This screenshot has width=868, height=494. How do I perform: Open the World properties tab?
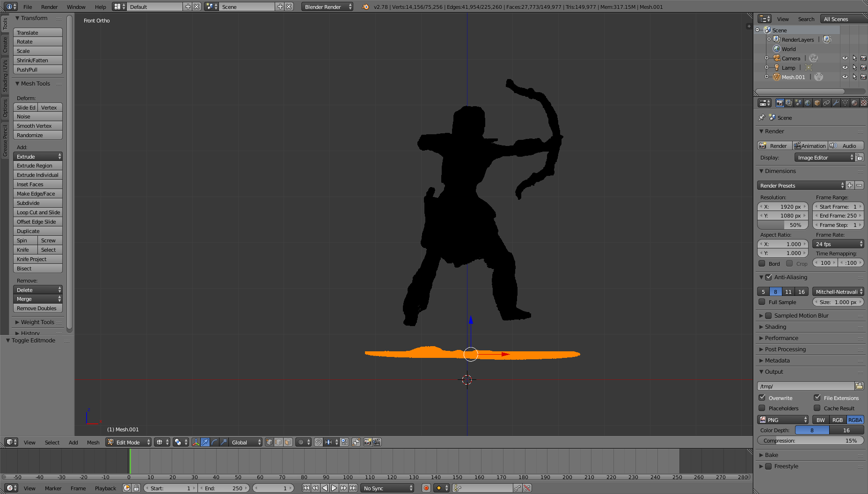(x=808, y=103)
